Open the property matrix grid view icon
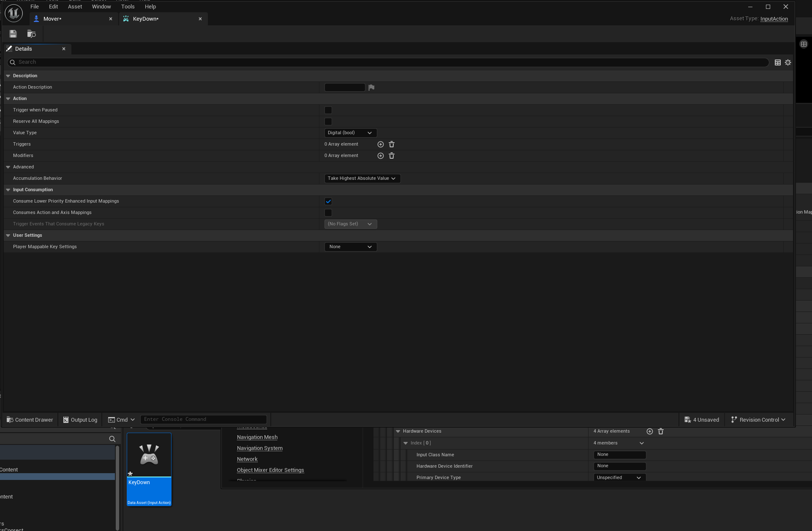 (x=777, y=62)
